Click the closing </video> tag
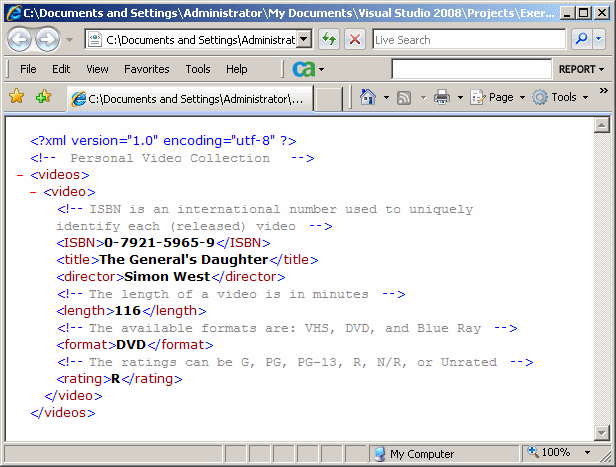The width and height of the screenshot is (616, 467). click(x=73, y=396)
